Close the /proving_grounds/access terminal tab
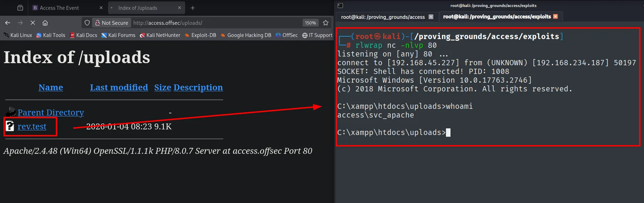This screenshot has width=644, height=203. click(431, 17)
